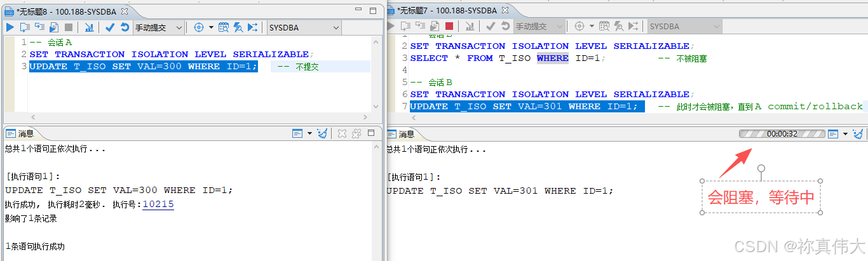Click the grayed commit checkmark in 无标题7 toolbar
Screen dimensions: 868x261
click(491, 27)
